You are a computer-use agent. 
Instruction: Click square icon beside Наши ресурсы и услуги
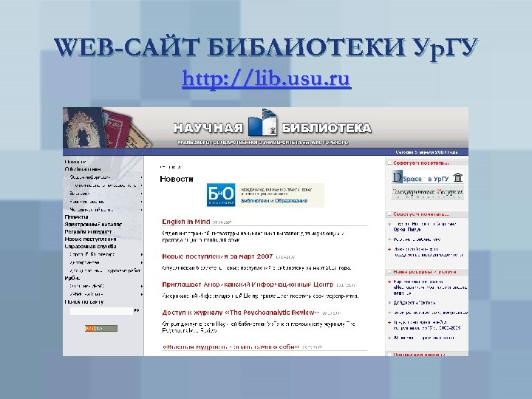[389, 272]
